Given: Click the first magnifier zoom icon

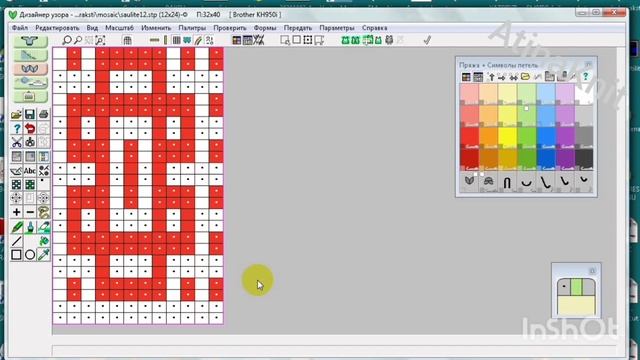Looking at the screenshot, I should pyautogui.click(x=67, y=40).
